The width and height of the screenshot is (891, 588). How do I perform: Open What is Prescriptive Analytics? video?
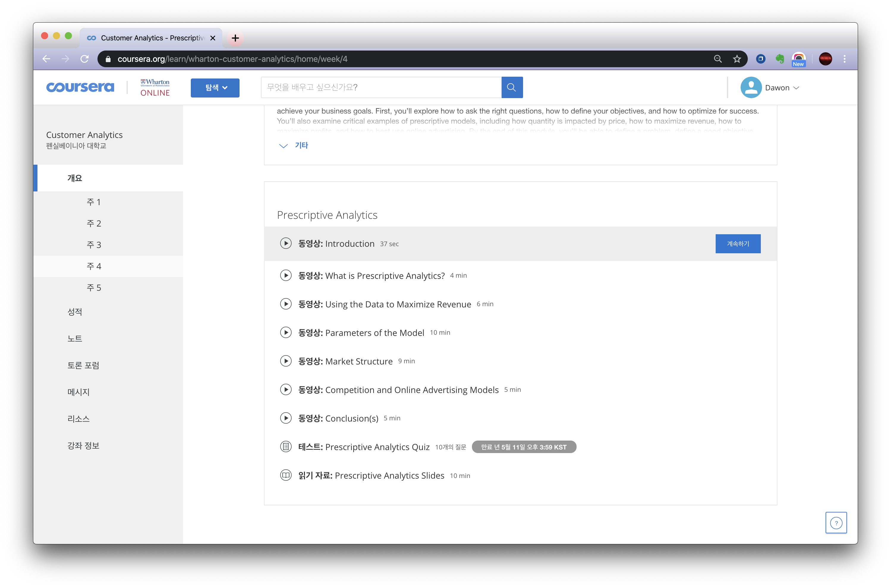click(371, 276)
